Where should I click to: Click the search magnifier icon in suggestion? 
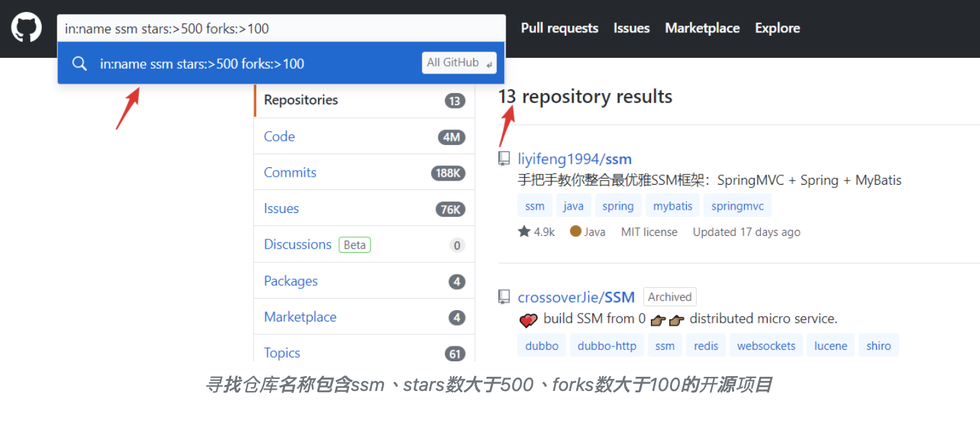point(80,63)
